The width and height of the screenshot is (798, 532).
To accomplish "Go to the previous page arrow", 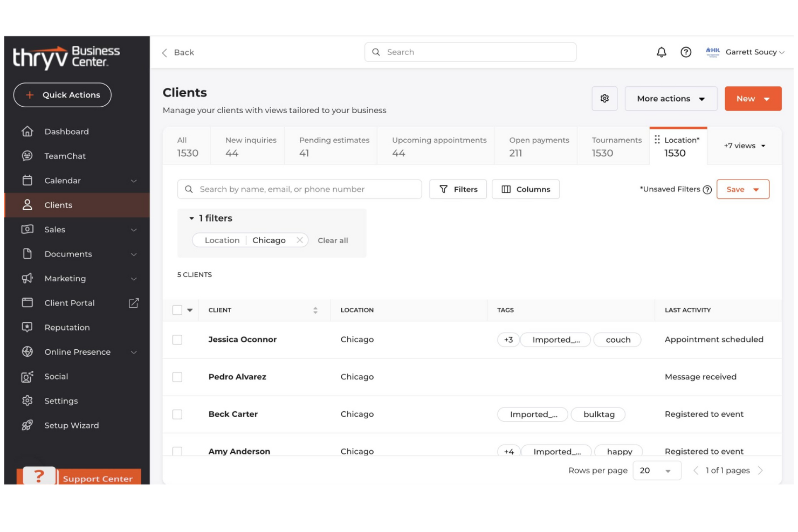I will (x=696, y=471).
